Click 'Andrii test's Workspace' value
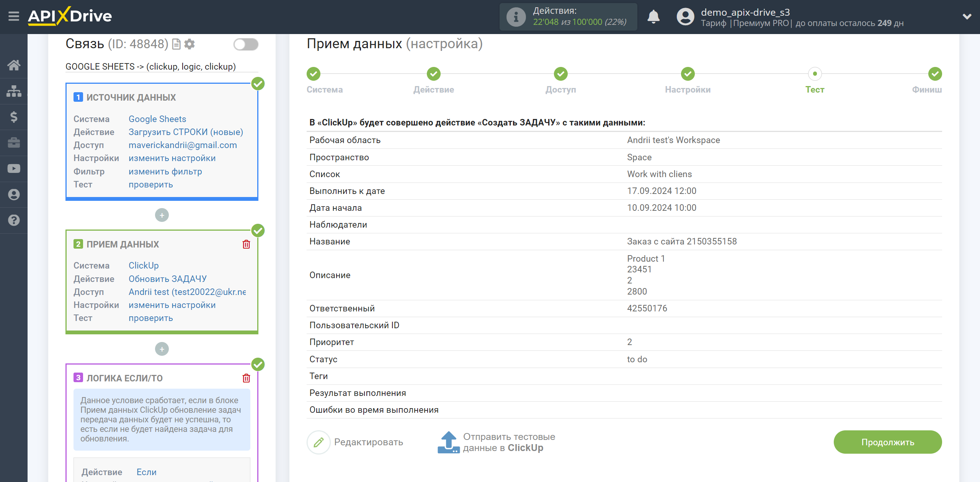This screenshot has height=482, width=980. click(x=673, y=140)
